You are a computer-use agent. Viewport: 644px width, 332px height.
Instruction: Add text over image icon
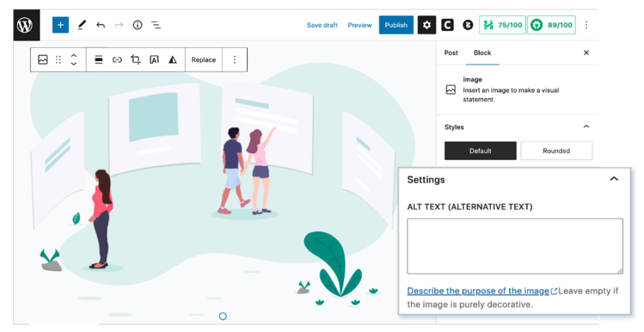(154, 60)
